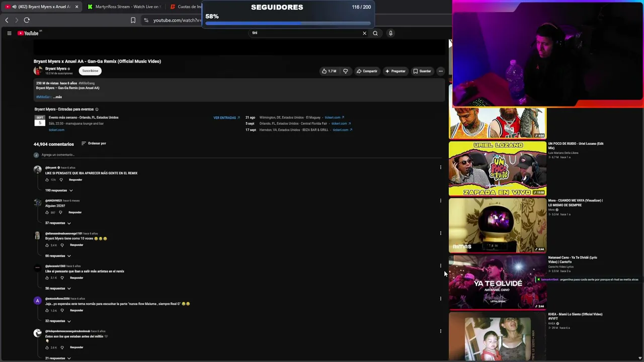Open options menu for 'Alguien 2026?' comment
The height and width of the screenshot is (362, 644).
pos(441,201)
